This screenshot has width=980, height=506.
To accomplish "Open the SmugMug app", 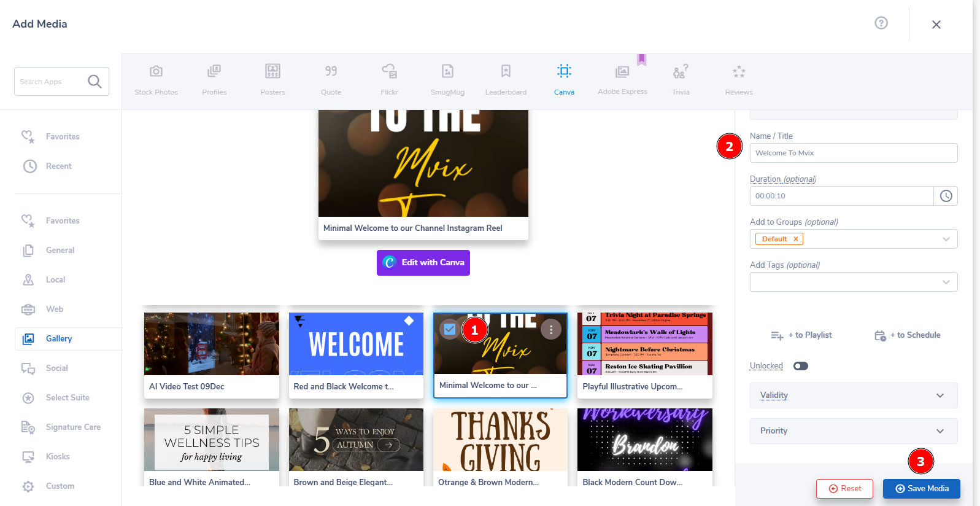I will coord(447,80).
